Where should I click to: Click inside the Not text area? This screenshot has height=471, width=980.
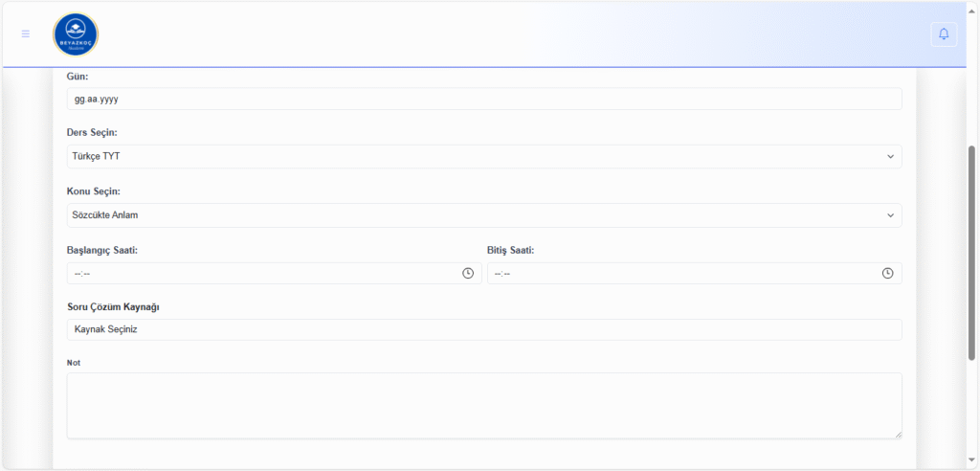(483, 406)
